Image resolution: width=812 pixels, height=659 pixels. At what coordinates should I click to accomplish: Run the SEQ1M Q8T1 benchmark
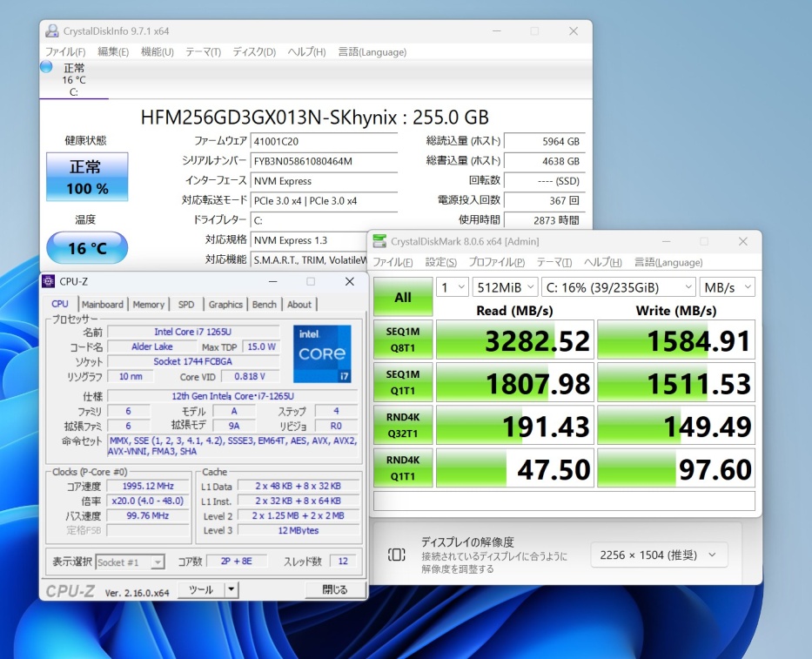coord(402,340)
